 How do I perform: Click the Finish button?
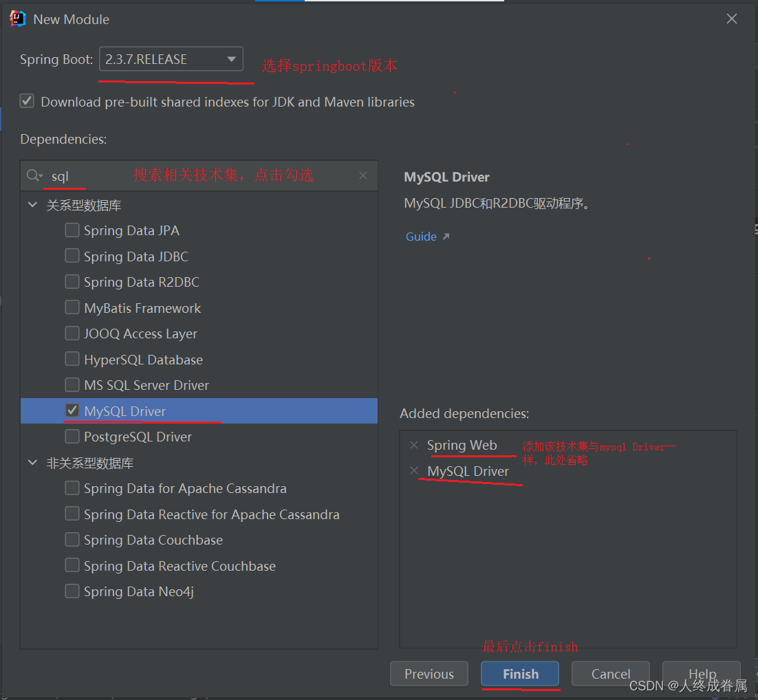point(520,673)
